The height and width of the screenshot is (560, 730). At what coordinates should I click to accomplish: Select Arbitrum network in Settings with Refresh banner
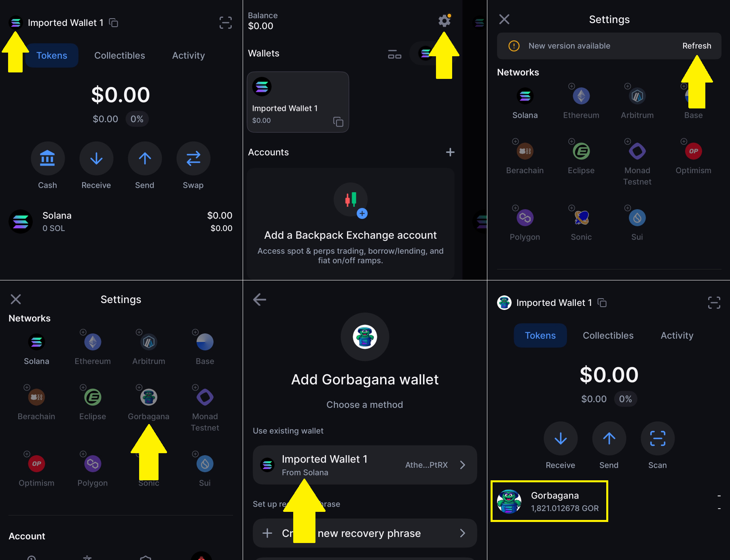click(x=637, y=96)
